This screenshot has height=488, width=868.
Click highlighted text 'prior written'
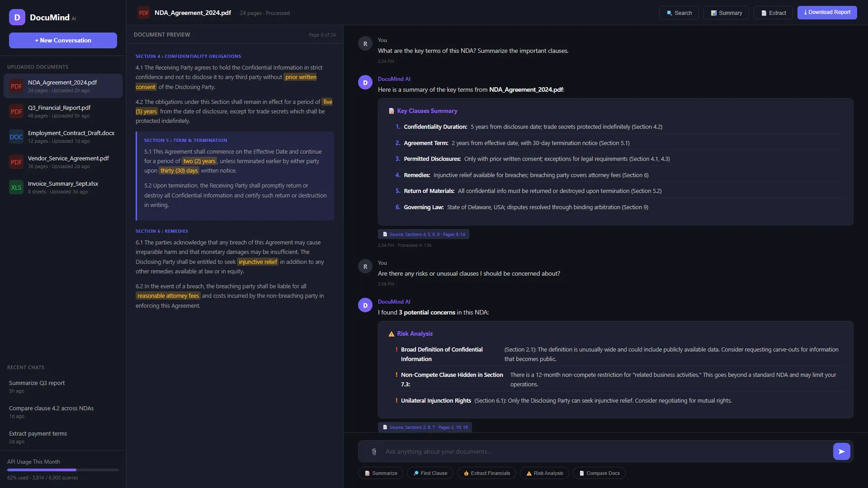tap(301, 77)
